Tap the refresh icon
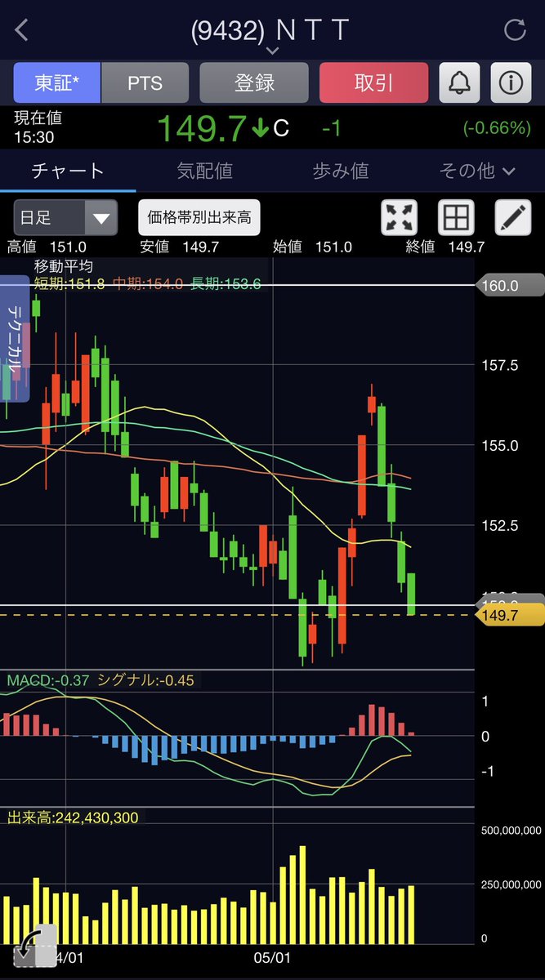This screenshot has height=980, width=545. 515,31
